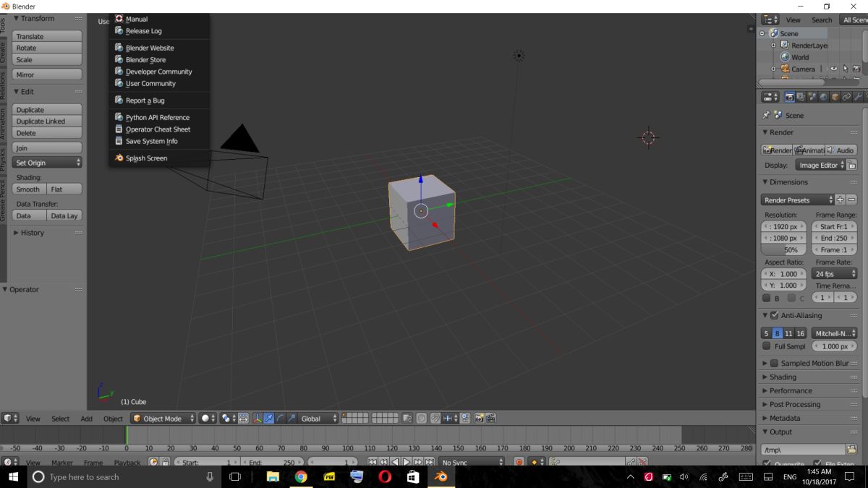This screenshot has width=868, height=488.
Task: Enable Full Sample checkbox
Action: pyautogui.click(x=767, y=346)
